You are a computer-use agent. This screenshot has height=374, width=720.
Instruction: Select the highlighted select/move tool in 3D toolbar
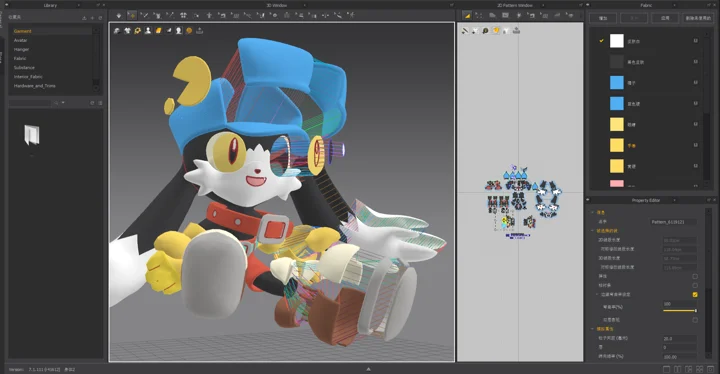[132, 15]
